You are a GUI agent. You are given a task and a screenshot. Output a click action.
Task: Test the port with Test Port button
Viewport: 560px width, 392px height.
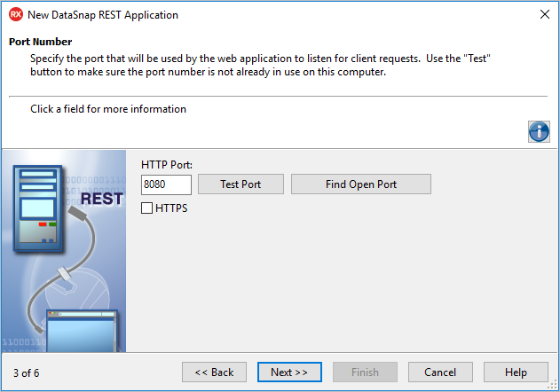(x=241, y=184)
